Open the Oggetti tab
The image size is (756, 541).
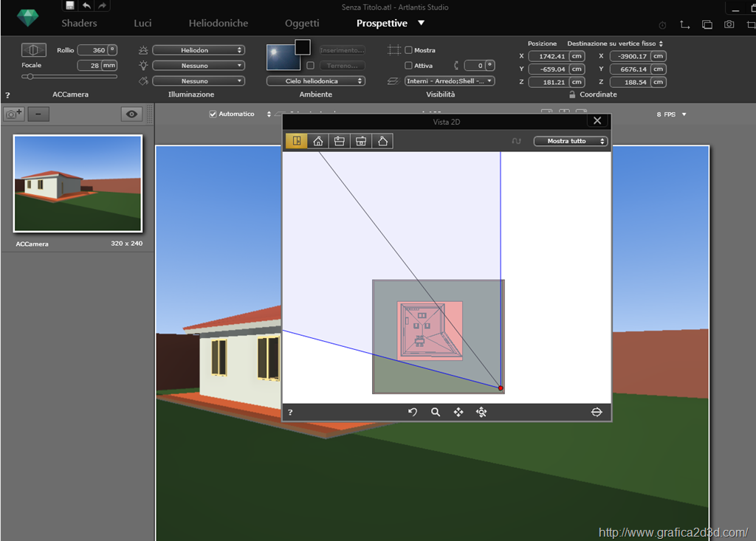point(302,24)
